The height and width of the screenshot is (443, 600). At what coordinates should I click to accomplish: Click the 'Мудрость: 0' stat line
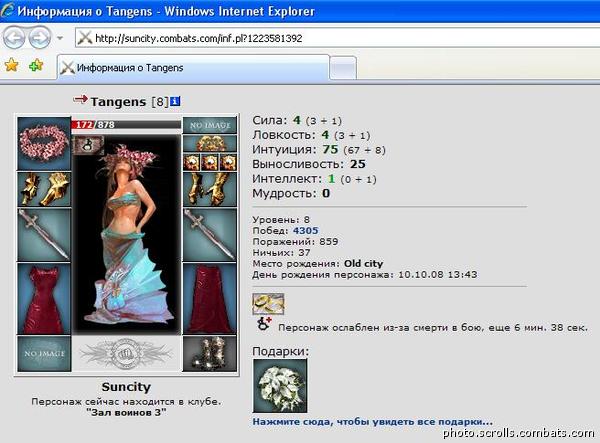coord(291,193)
